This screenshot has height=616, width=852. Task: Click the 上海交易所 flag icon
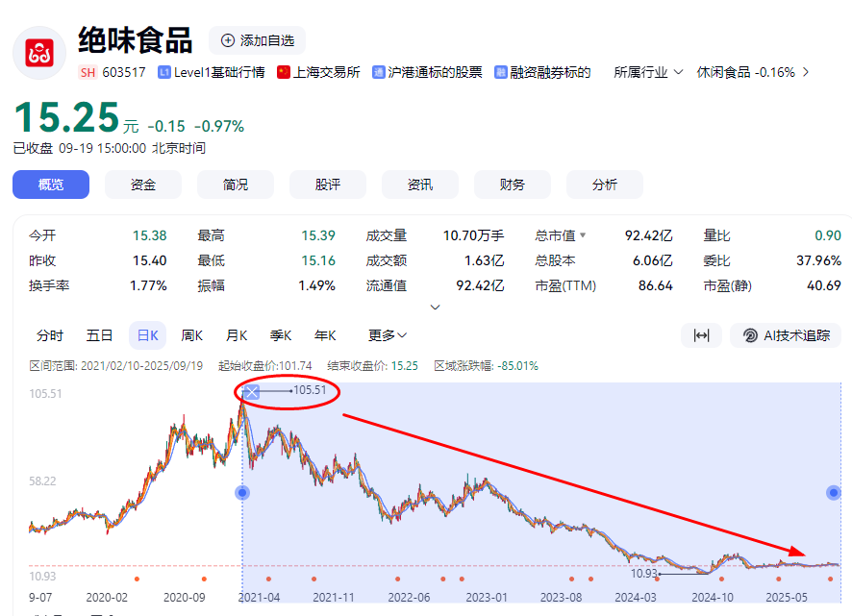(x=283, y=72)
